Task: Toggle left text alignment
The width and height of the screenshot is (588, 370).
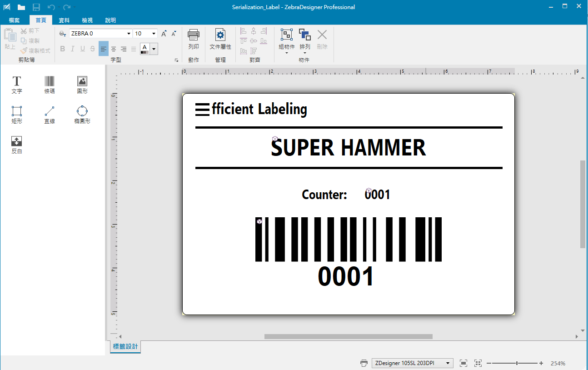Action: (104, 49)
